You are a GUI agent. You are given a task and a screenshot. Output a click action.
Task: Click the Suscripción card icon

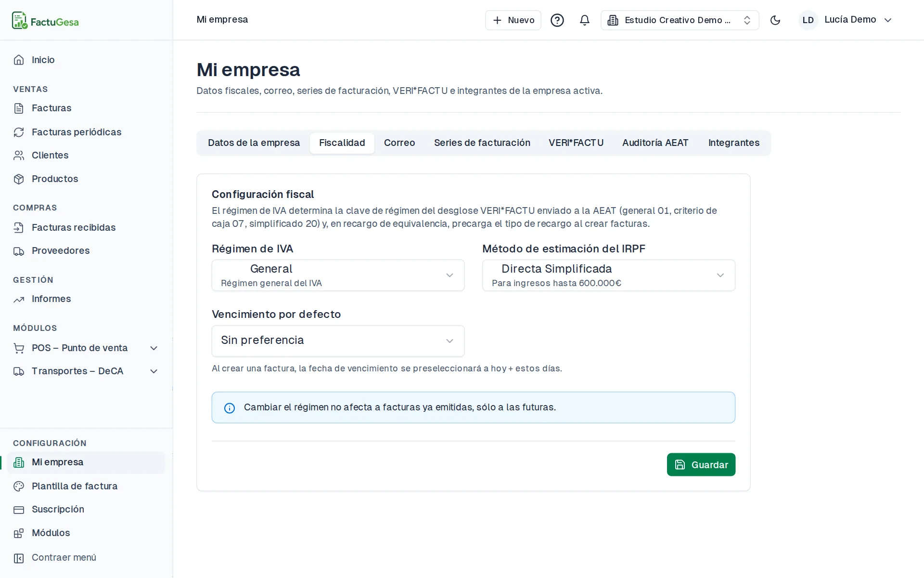(x=19, y=510)
